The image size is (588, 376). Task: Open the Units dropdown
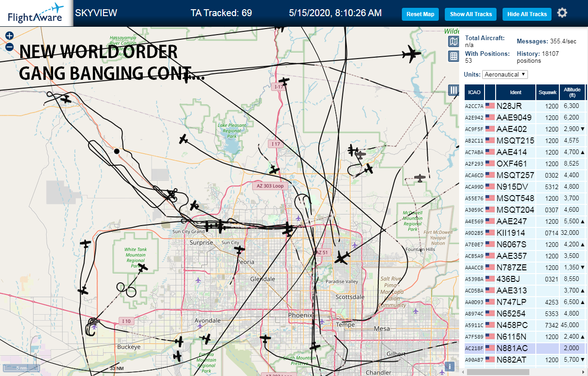pyautogui.click(x=505, y=74)
